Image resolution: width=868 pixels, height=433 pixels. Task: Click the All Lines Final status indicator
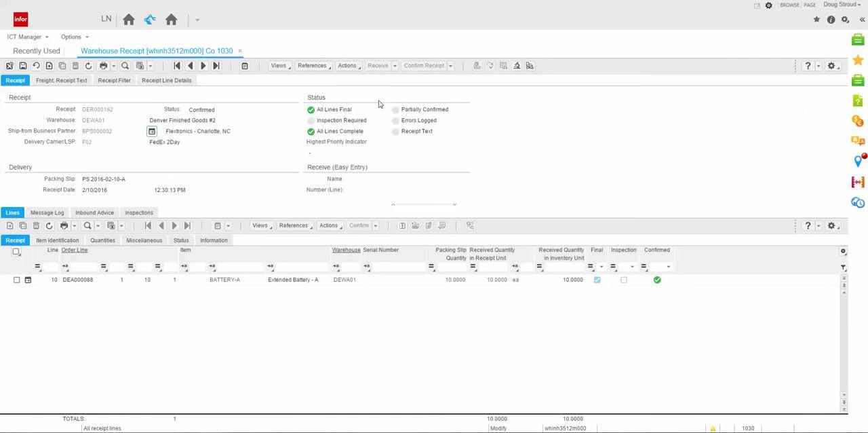click(311, 109)
